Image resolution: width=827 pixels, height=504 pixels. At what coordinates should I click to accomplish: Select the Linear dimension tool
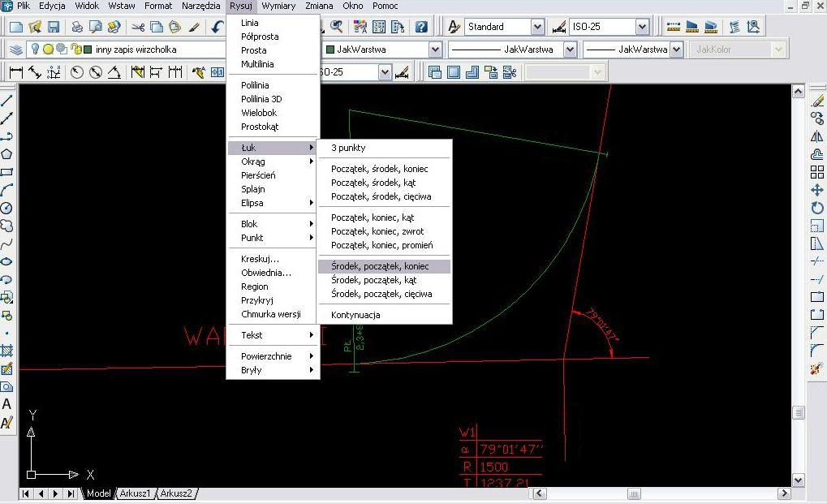point(16,72)
